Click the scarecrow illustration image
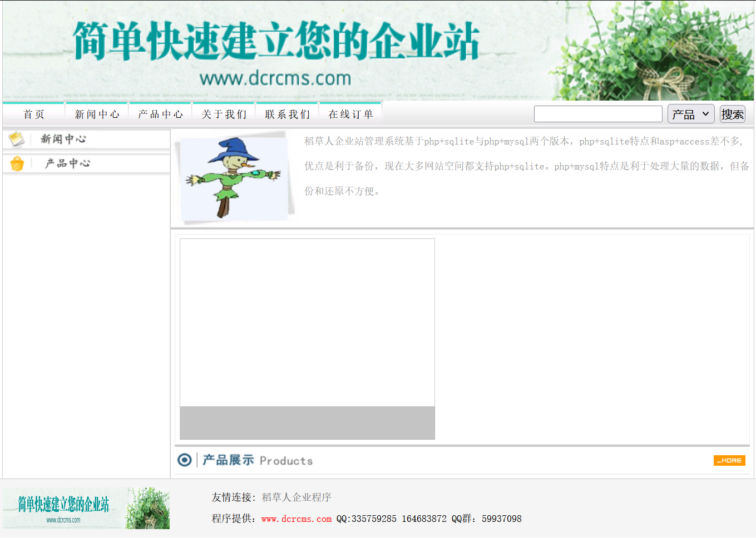The width and height of the screenshot is (756, 538). pyautogui.click(x=234, y=177)
